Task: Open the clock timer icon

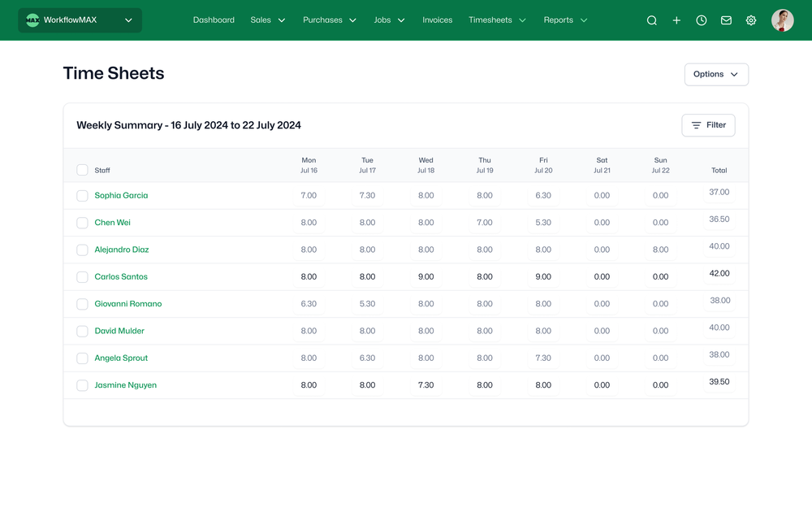Action: [702, 20]
